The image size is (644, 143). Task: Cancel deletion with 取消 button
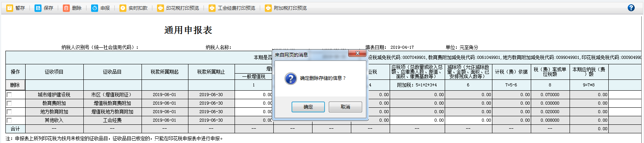[x=345, y=107]
